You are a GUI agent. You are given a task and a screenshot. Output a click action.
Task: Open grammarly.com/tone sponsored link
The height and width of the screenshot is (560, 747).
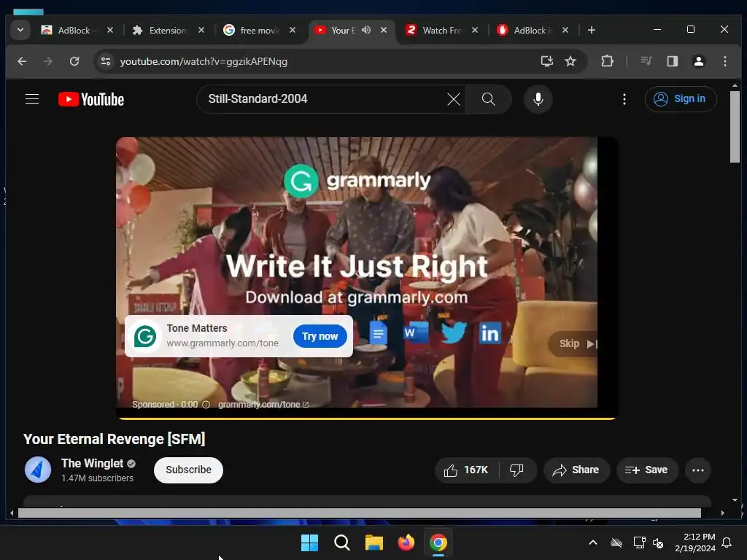pyautogui.click(x=263, y=404)
